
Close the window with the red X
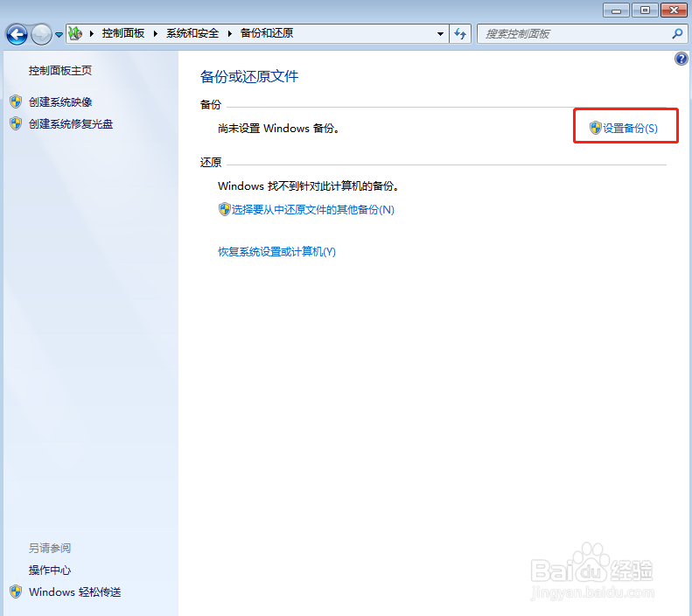[x=674, y=10]
